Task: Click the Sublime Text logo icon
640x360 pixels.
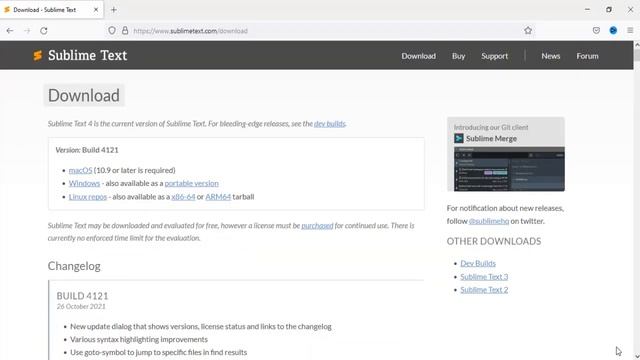Action: [x=38, y=56]
